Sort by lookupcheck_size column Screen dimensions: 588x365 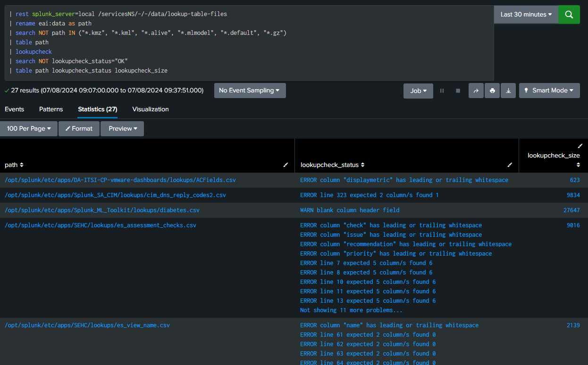click(x=554, y=160)
